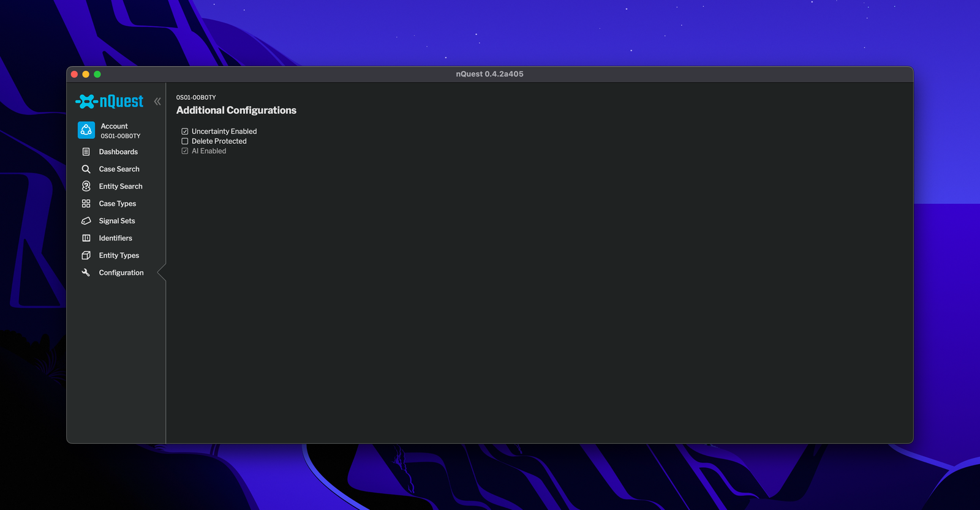980x510 pixels.
Task: Click the Identifiers icon
Action: coord(86,238)
